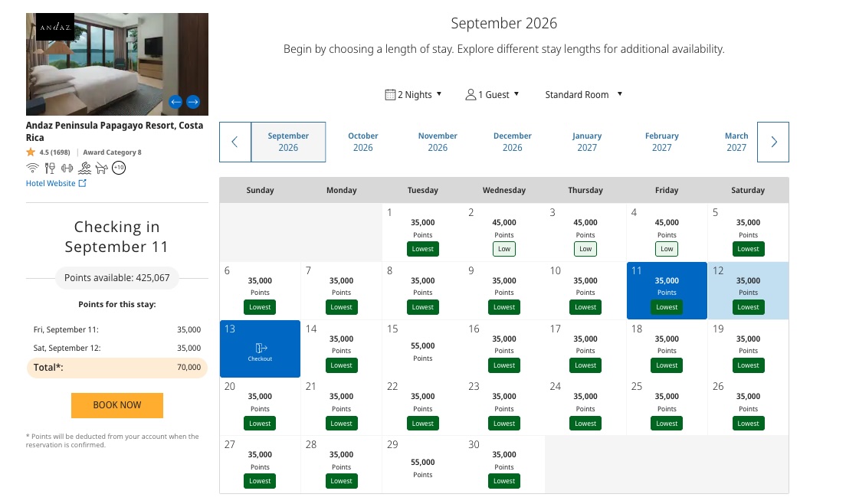Click the pet friendly amenity icon
Image resolution: width=846 pixels, height=504 pixels.
101,169
